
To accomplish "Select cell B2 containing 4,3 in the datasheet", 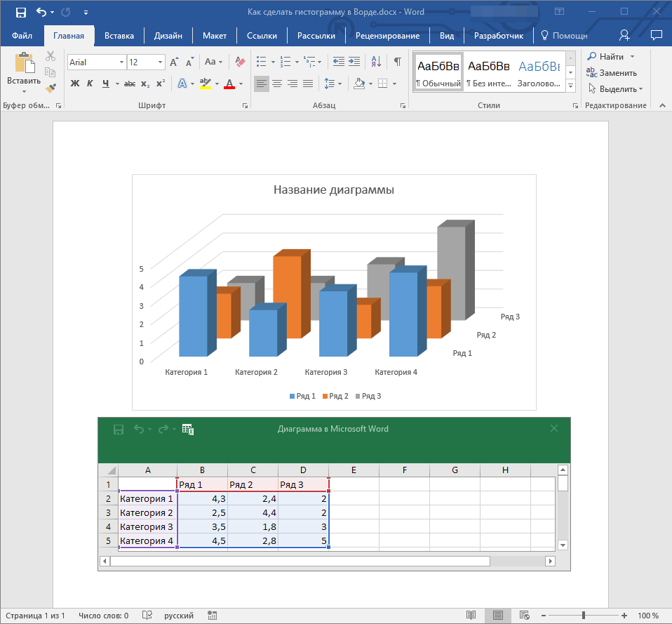I will (x=202, y=499).
